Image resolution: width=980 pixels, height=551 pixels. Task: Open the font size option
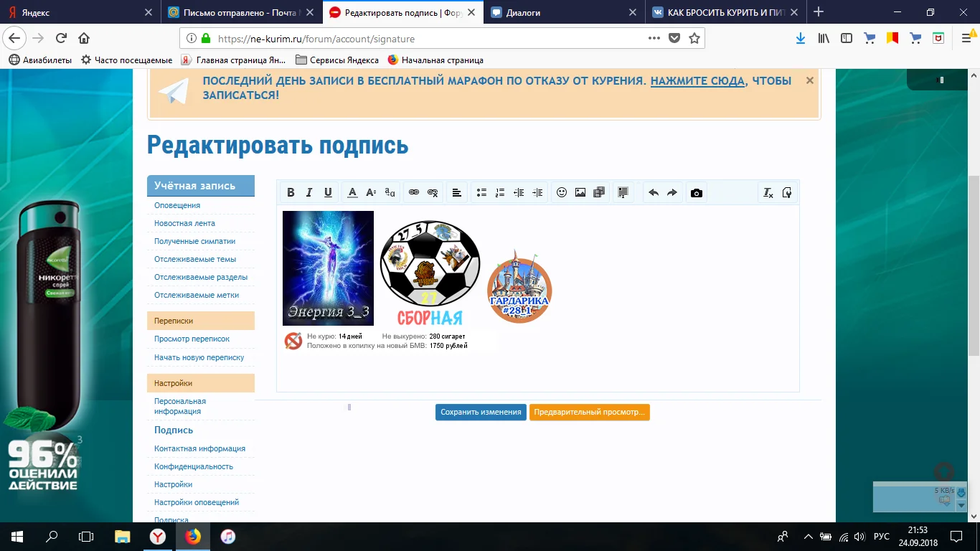click(x=371, y=192)
